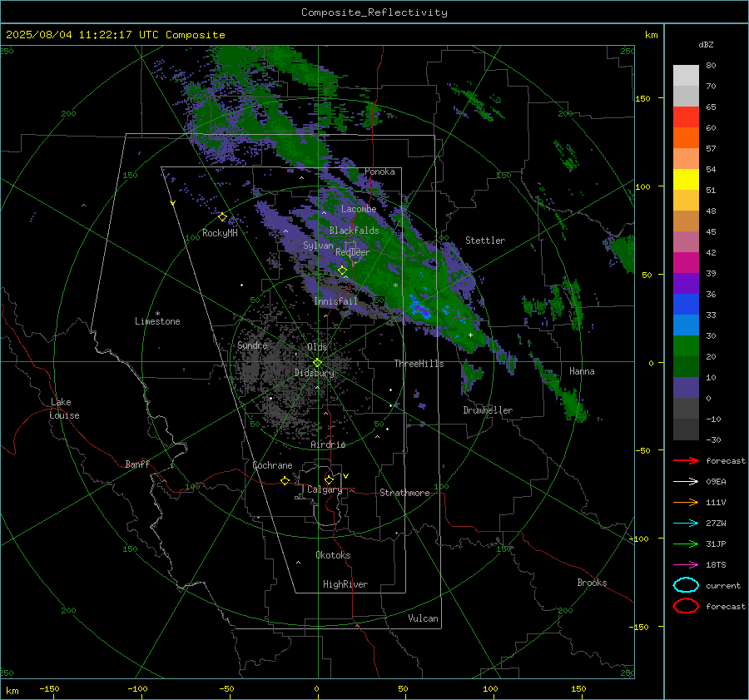Click the Banff town label
The image size is (749, 700).
(137, 464)
